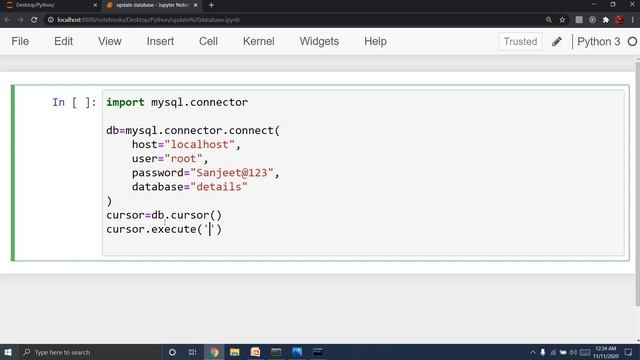The width and height of the screenshot is (640, 360).
Task: Click the db=mysql.connector.connect( line
Action: pos(193,130)
